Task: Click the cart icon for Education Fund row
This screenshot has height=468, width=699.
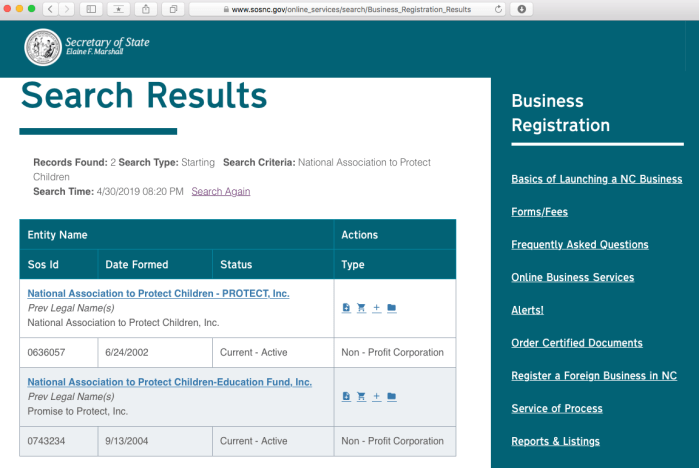Action: [x=361, y=396]
